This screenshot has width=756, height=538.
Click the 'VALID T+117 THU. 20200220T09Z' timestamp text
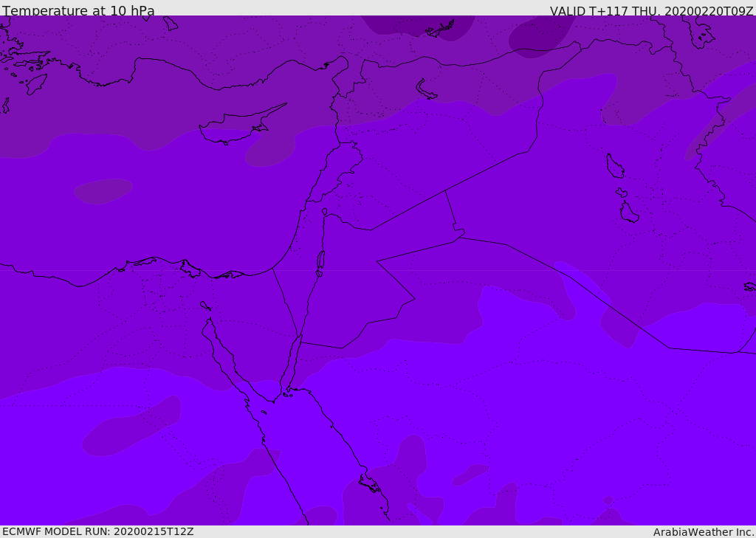(x=651, y=10)
